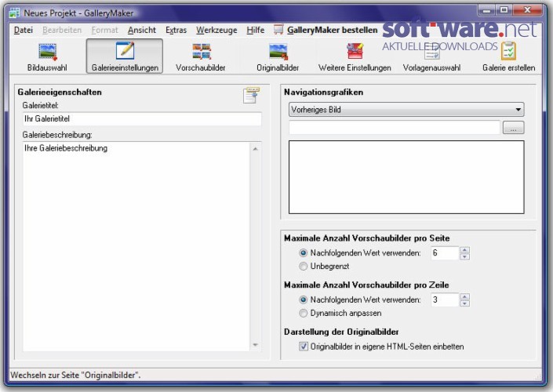Screen dimensions: 553x392
Task: Click 'Darstellung der Originalbilder' heading
Action: click(x=341, y=332)
